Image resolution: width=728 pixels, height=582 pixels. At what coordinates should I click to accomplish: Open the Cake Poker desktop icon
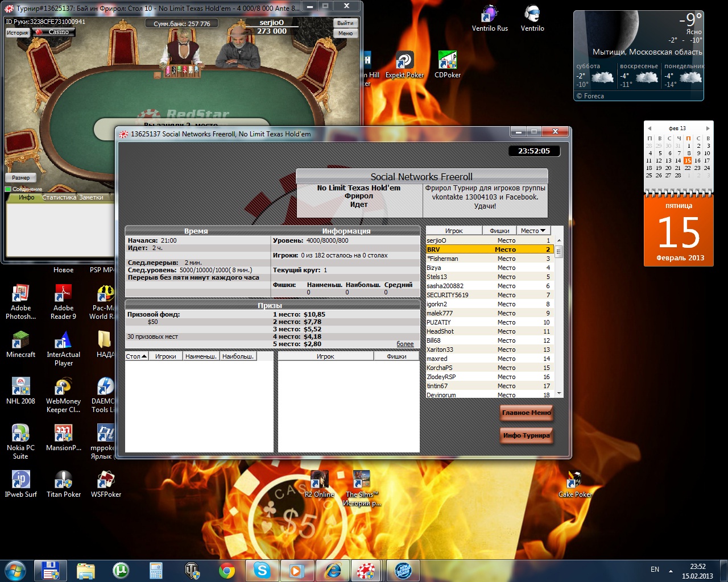pos(575,481)
